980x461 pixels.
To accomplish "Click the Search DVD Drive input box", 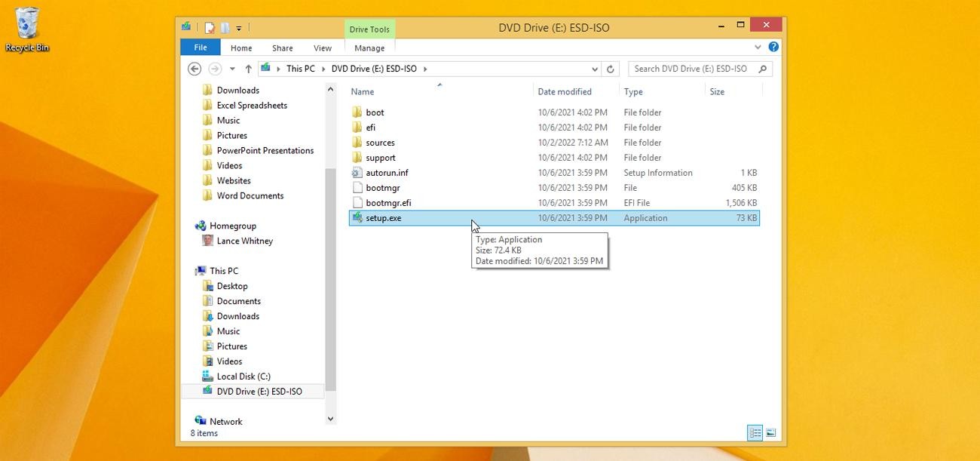I will [x=691, y=69].
